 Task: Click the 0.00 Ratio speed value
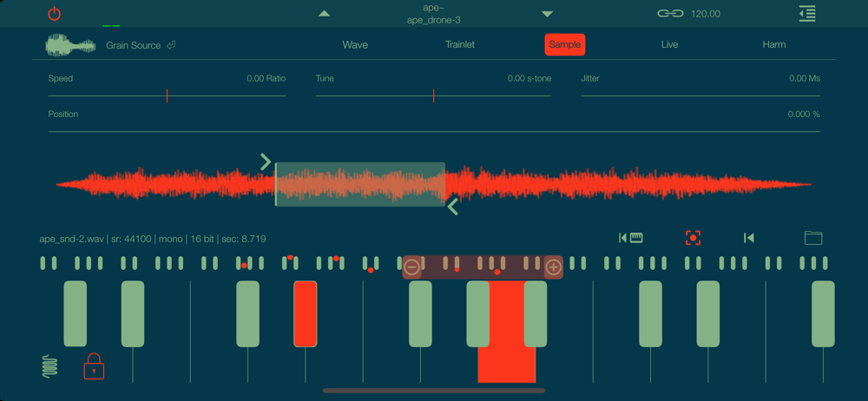point(266,79)
